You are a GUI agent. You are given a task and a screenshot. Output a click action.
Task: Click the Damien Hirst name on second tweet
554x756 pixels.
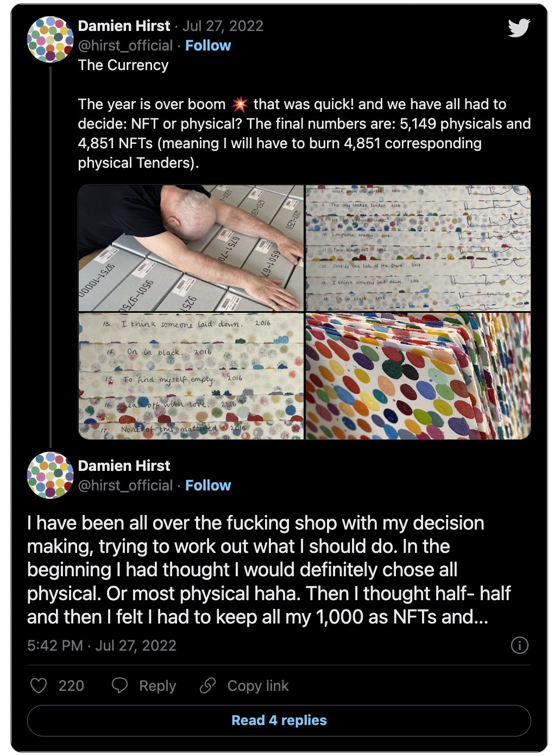(x=124, y=466)
